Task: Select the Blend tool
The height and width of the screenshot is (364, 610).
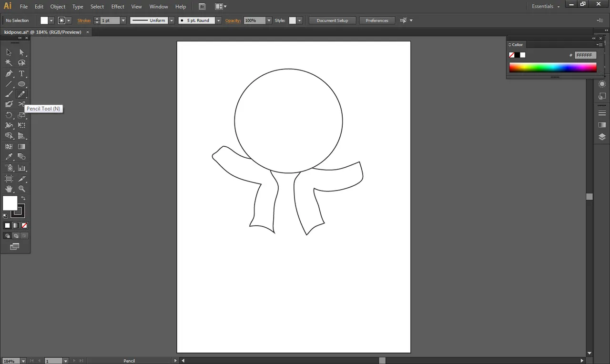Action: point(21,157)
